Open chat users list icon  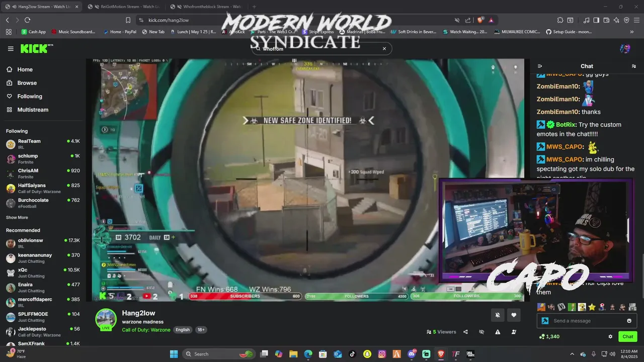[x=633, y=66]
